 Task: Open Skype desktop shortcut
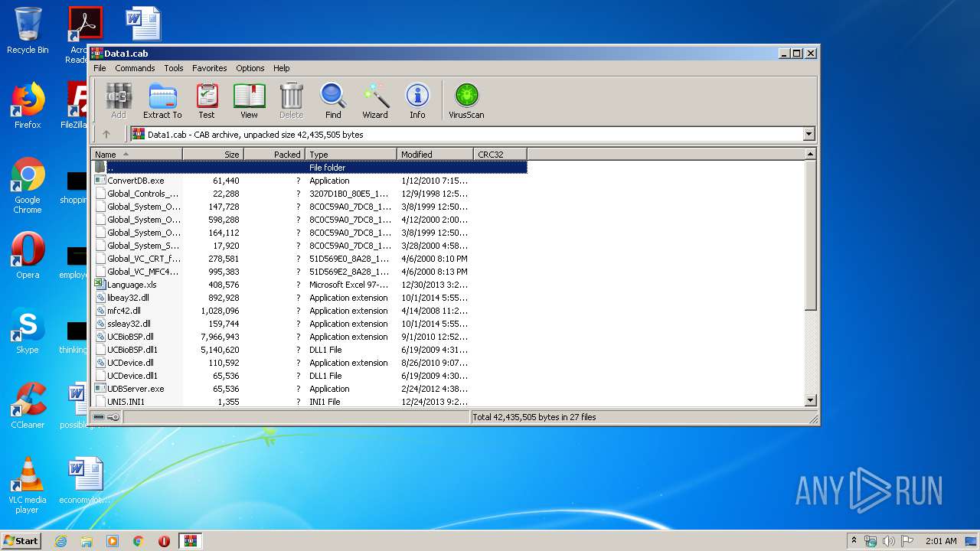28,331
